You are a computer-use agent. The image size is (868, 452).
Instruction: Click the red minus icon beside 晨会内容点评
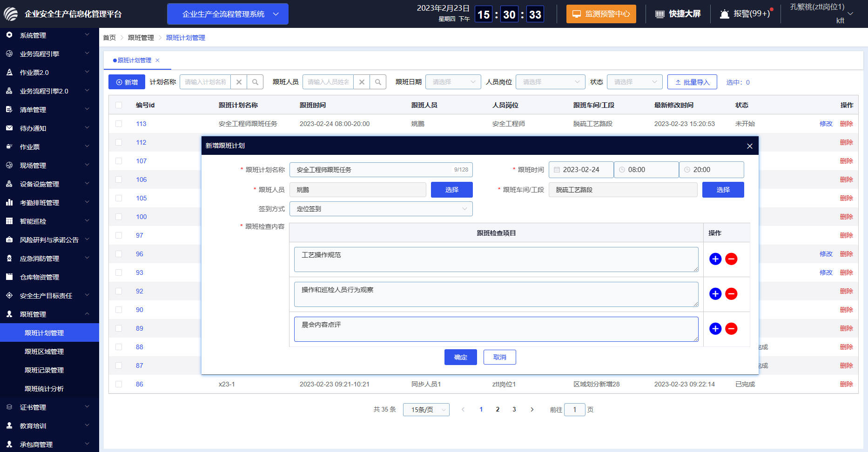click(x=731, y=329)
